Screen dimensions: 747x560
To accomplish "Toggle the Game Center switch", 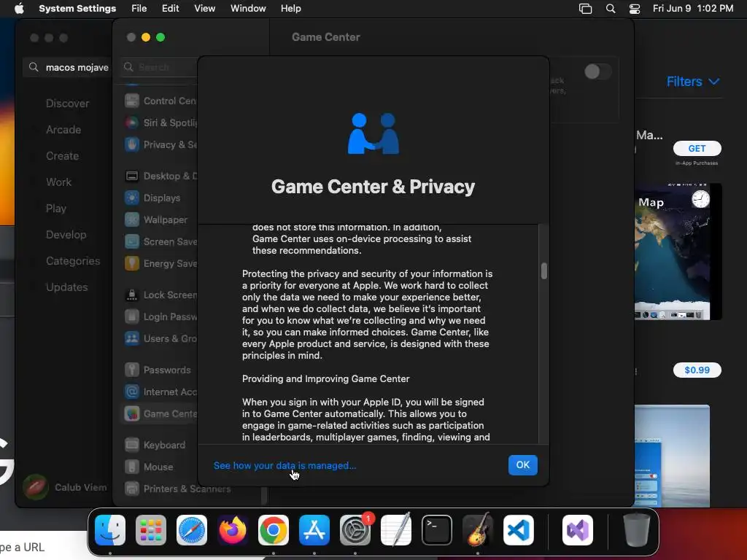I will [x=598, y=72].
